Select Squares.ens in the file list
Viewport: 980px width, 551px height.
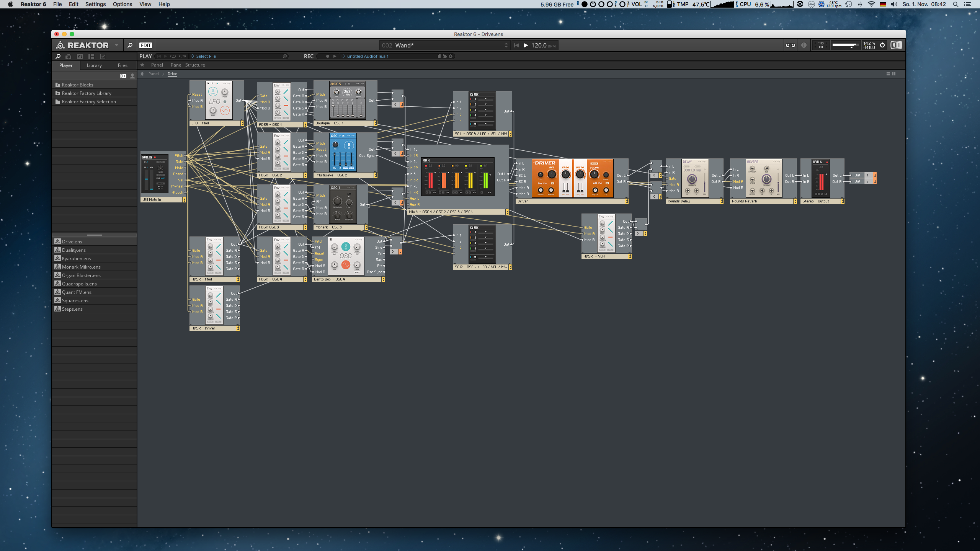click(94, 301)
